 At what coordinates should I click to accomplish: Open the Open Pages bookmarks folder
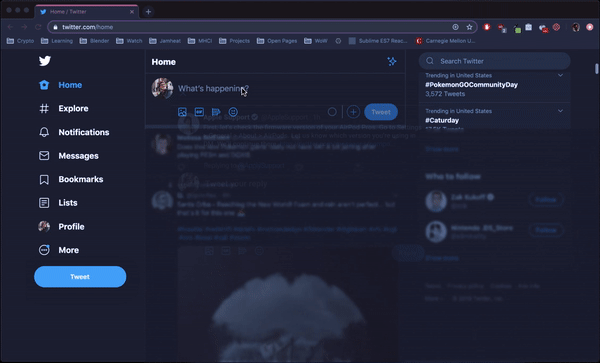[x=277, y=41]
